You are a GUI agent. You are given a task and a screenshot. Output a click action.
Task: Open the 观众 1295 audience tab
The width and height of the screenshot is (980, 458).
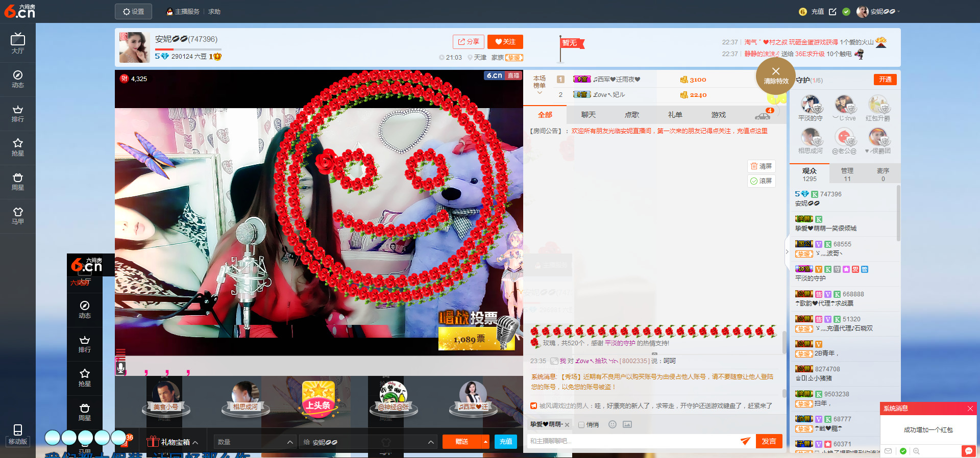(x=810, y=174)
